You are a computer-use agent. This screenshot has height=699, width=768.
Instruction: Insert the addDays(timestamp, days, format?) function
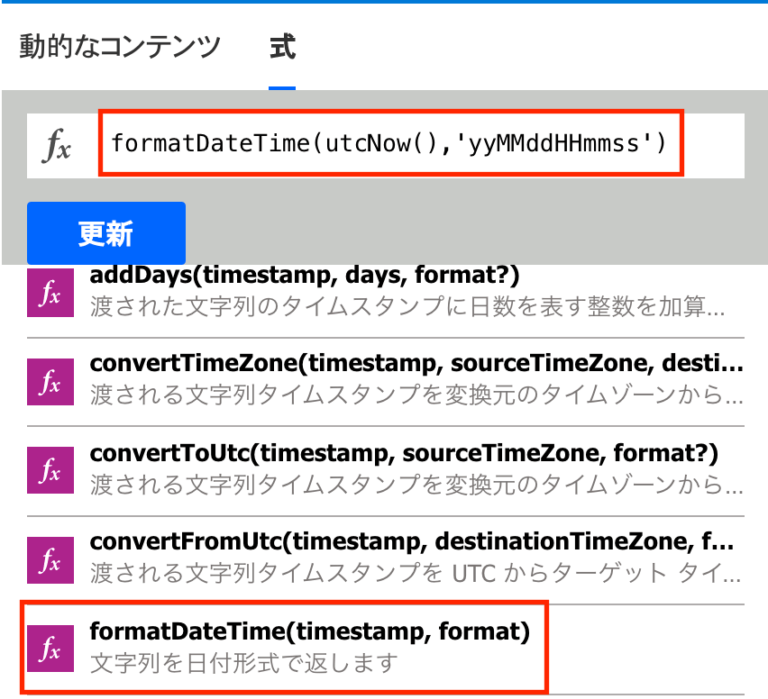[x=304, y=275]
